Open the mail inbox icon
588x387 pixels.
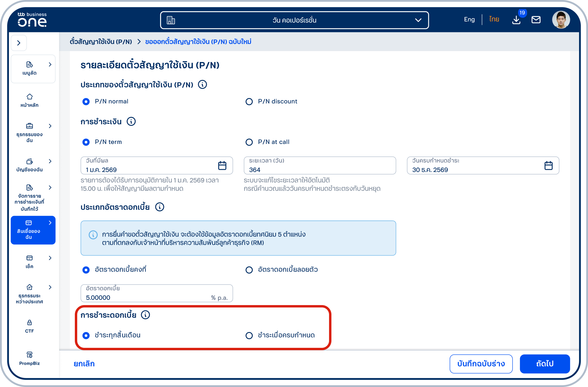click(x=536, y=20)
